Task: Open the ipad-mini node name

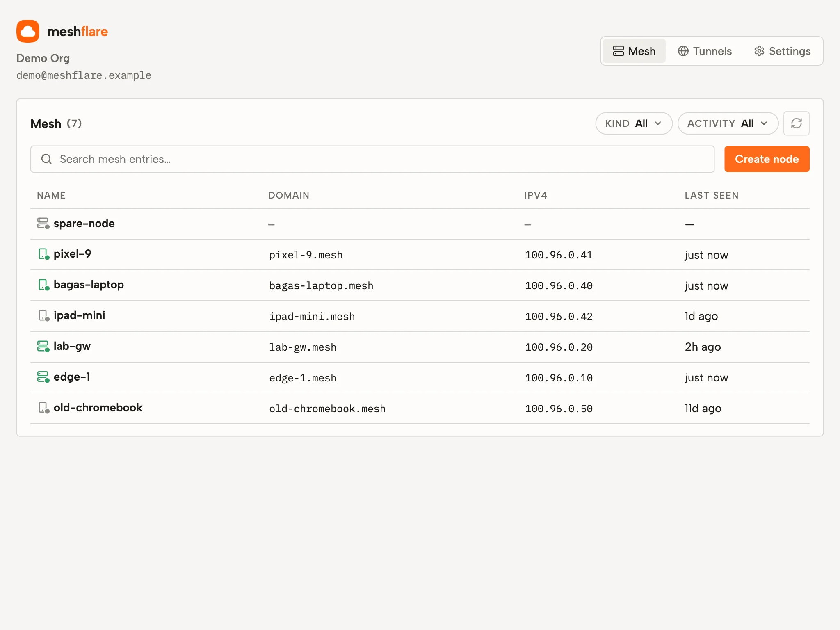Action: pos(79,315)
